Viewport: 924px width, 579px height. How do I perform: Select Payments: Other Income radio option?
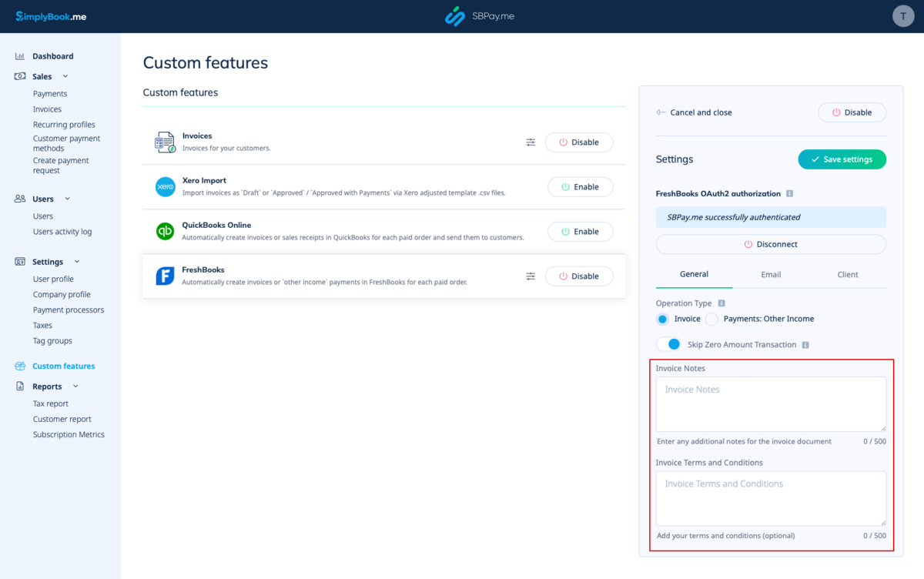click(712, 319)
